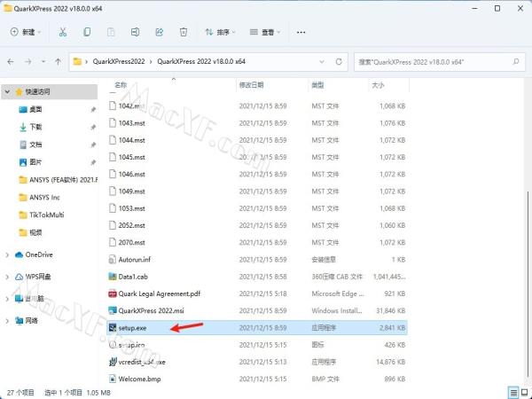Expand the OneDrive tree node
The width and height of the screenshot is (532, 399).
point(8,254)
